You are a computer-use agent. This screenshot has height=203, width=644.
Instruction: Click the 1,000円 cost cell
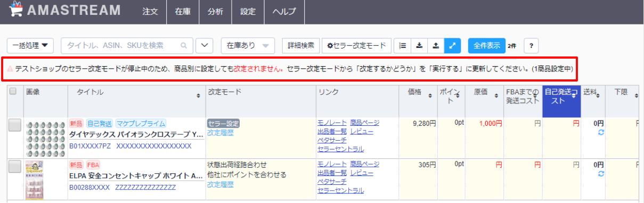(x=484, y=138)
